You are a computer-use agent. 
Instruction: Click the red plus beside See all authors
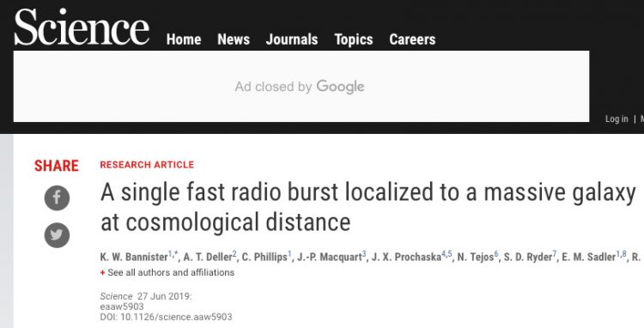[102, 272]
